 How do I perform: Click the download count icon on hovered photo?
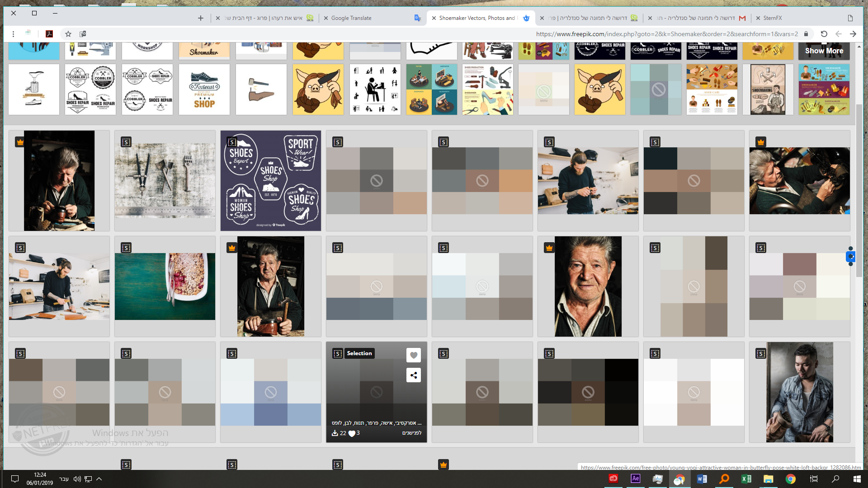point(335,433)
